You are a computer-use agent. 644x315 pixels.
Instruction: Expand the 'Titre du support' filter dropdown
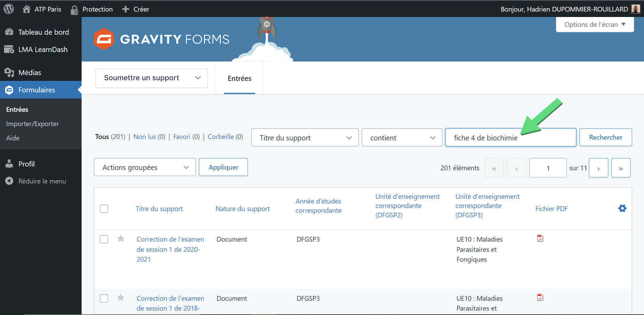(305, 138)
